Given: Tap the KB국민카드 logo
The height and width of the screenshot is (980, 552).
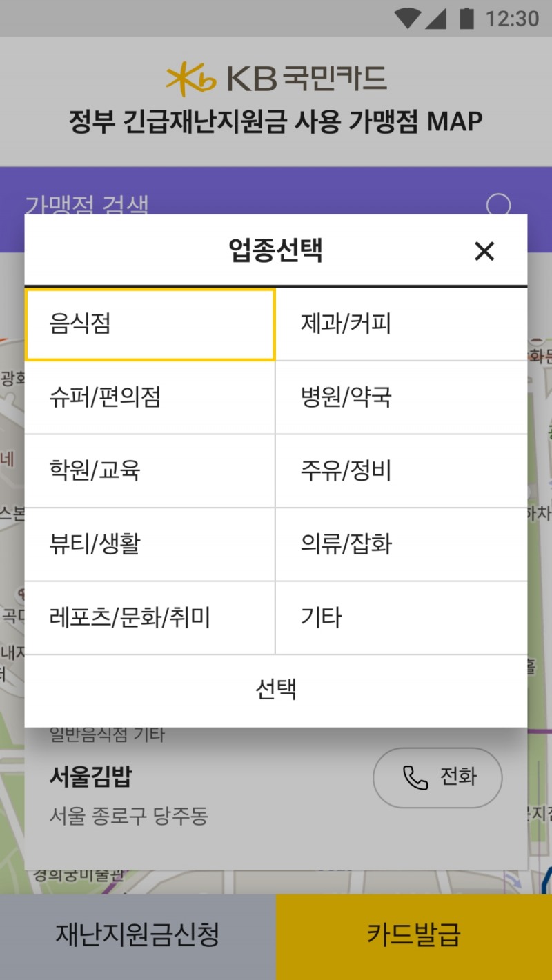Looking at the screenshot, I should [275, 79].
